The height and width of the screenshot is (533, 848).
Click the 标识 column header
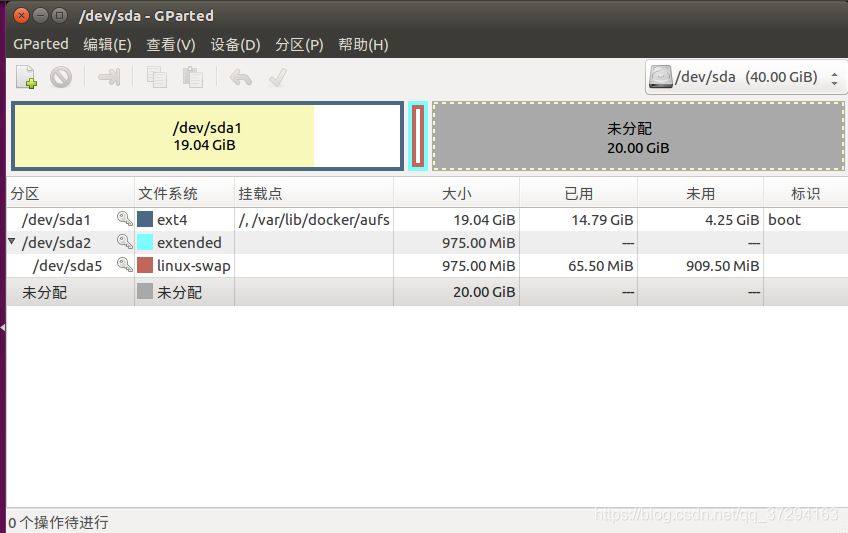805,193
